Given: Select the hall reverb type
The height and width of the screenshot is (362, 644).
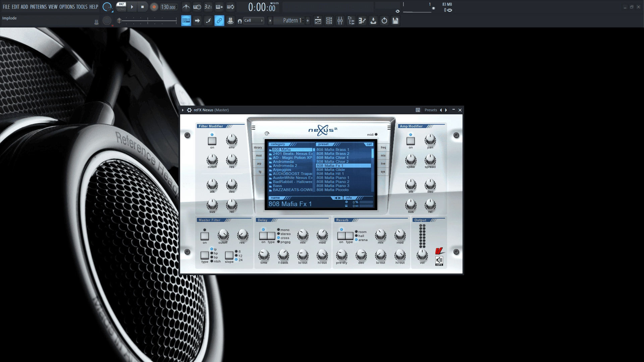Looking at the screenshot, I should 359,236.
